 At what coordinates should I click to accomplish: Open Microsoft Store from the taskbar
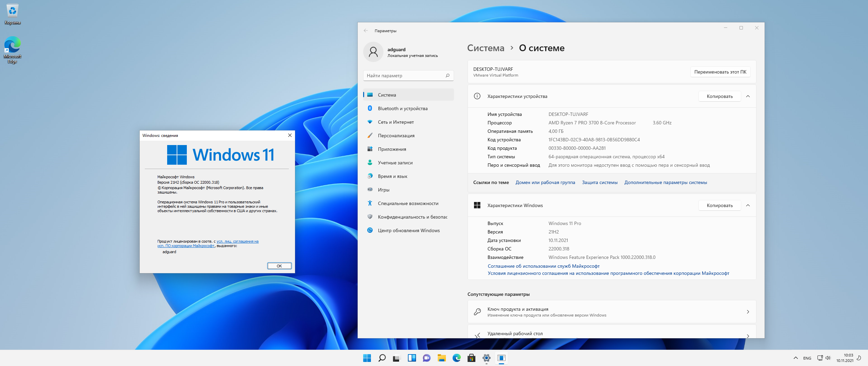click(471, 358)
